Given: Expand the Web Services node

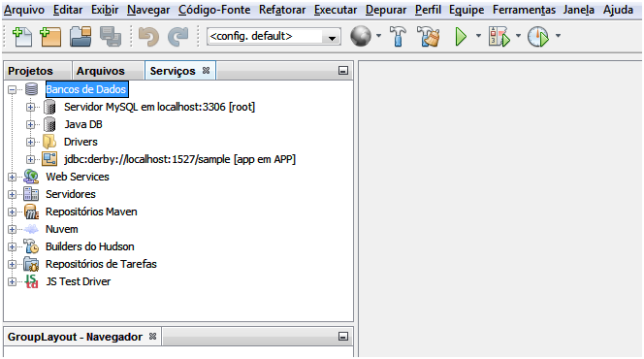Looking at the screenshot, I should click(13, 177).
